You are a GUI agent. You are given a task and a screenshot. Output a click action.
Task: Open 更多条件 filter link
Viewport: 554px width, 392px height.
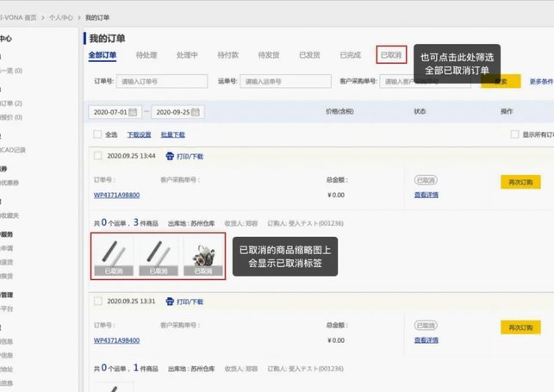pos(541,82)
